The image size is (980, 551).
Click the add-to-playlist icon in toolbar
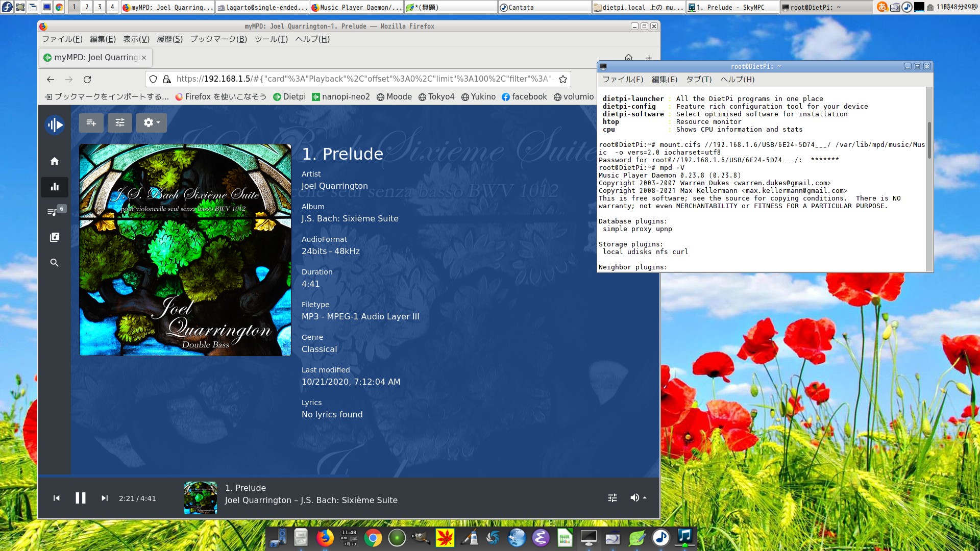tap(91, 123)
